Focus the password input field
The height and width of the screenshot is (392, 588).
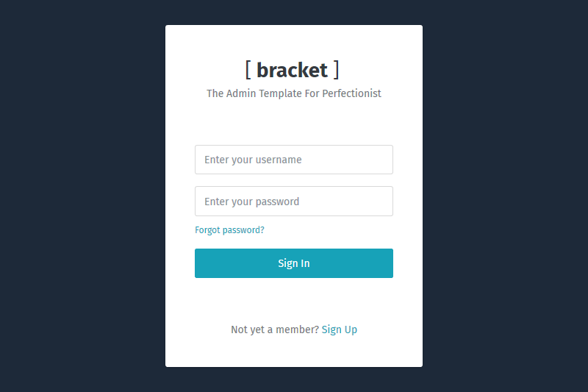tap(293, 202)
